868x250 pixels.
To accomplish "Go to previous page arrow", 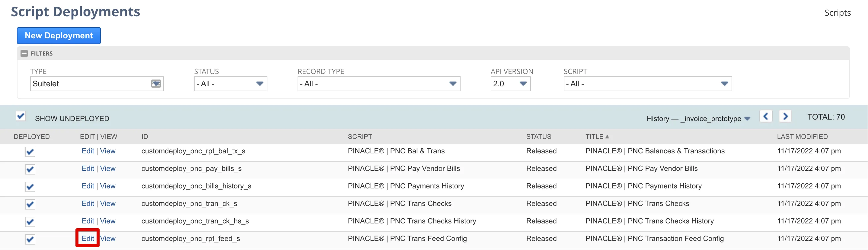I will click(x=766, y=117).
